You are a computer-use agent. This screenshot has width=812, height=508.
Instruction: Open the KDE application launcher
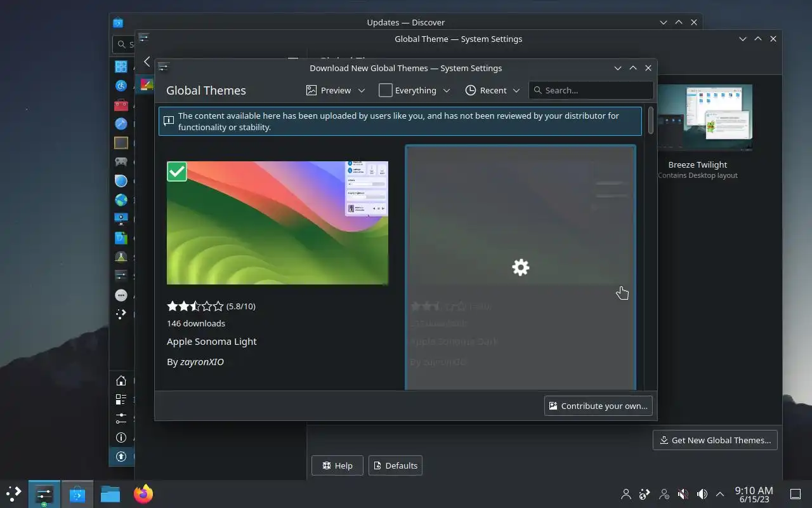click(x=14, y=494)
